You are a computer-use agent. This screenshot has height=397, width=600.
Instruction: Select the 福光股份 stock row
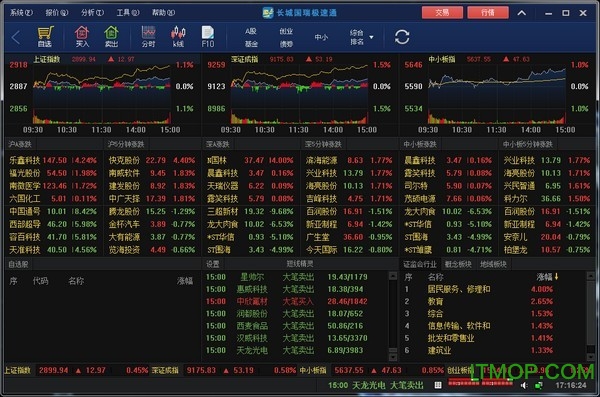click(53, 173)
